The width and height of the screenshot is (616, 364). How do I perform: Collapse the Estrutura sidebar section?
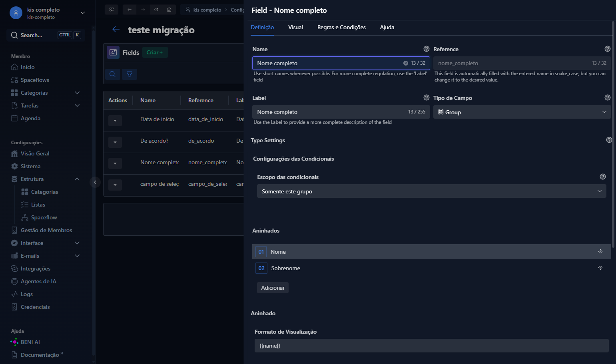click(x=77, y=179)
